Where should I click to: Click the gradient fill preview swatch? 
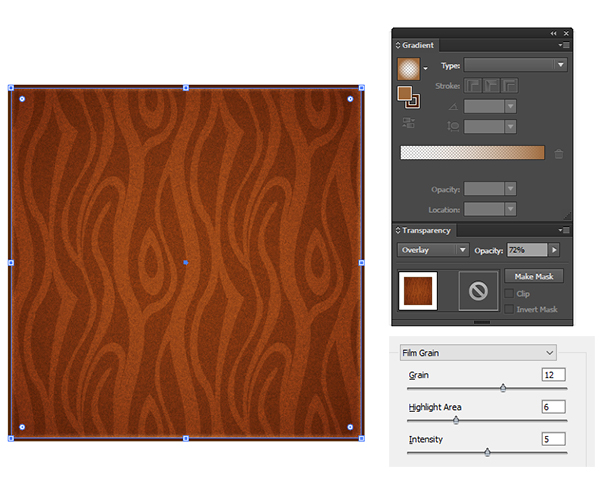(x=410, y=68)
